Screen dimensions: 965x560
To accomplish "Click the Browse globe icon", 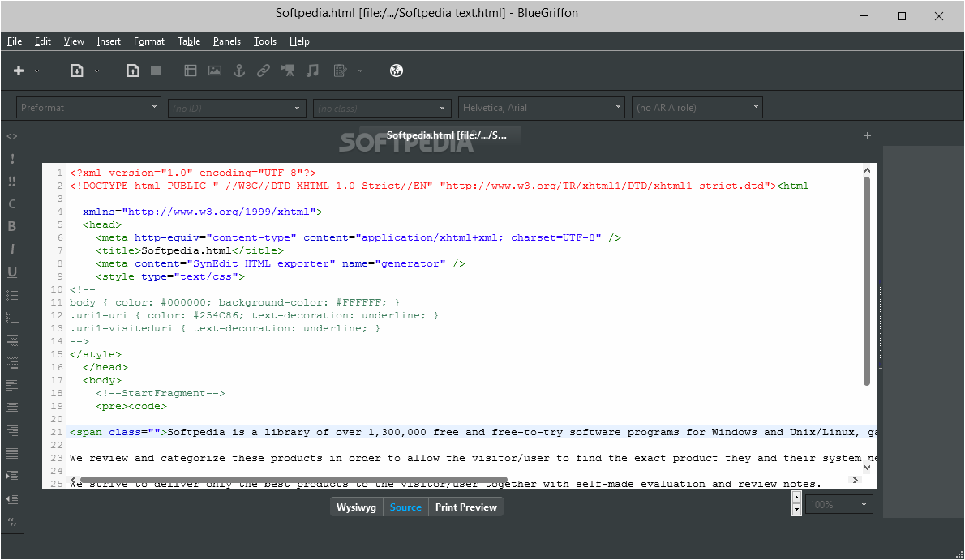I will [x=397, y=71].
